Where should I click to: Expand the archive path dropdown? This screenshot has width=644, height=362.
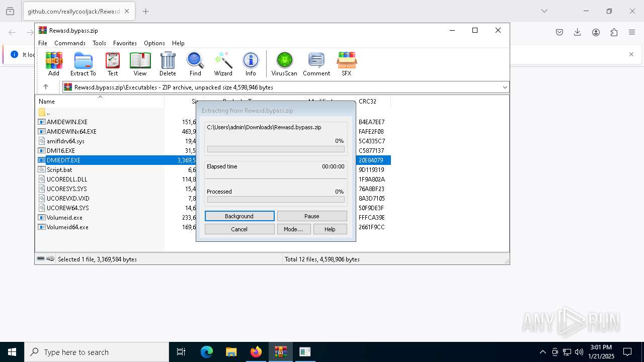(x=505, y=87)
